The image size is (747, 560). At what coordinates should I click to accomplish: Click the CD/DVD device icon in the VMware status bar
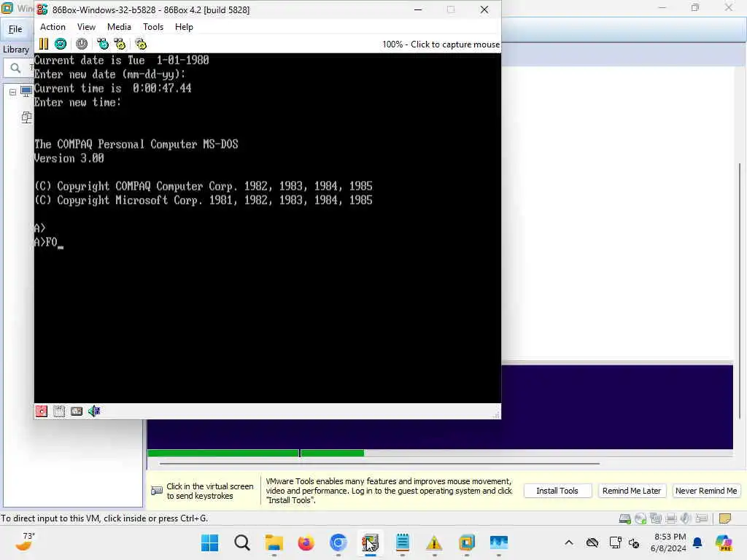[x=640, y=518]
